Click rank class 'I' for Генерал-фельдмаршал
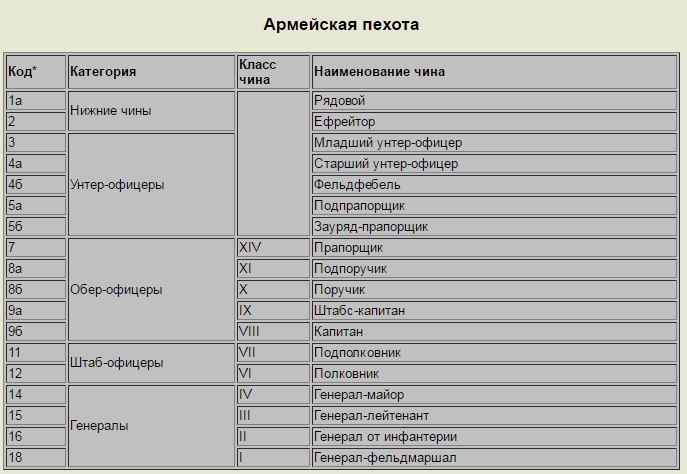This screenshot has height=474, width=687. tap(273, 458)
